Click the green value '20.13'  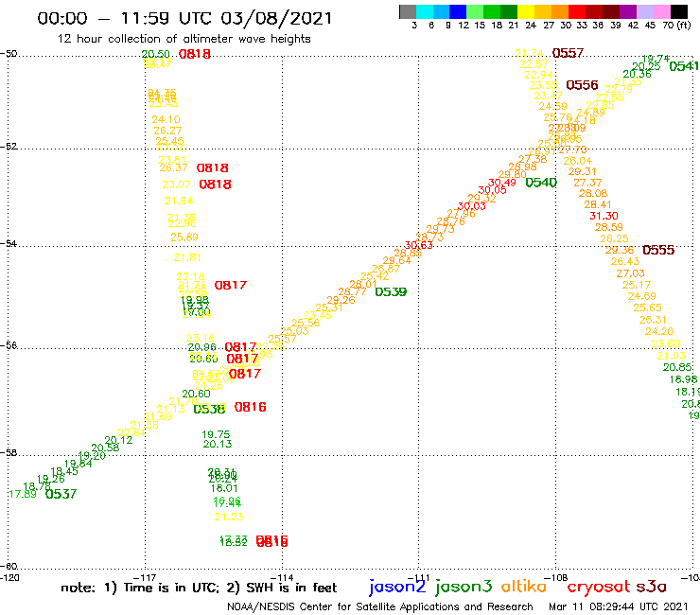(x=218, y=444)
